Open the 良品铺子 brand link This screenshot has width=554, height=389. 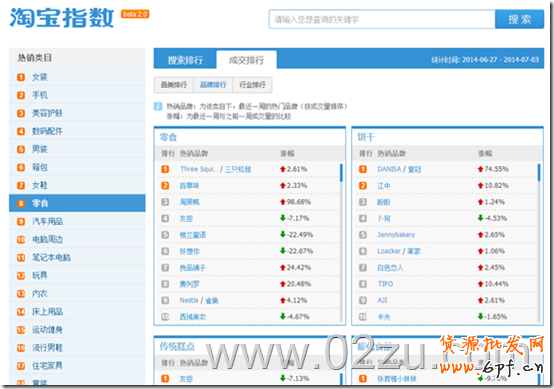tap(193, 268)
